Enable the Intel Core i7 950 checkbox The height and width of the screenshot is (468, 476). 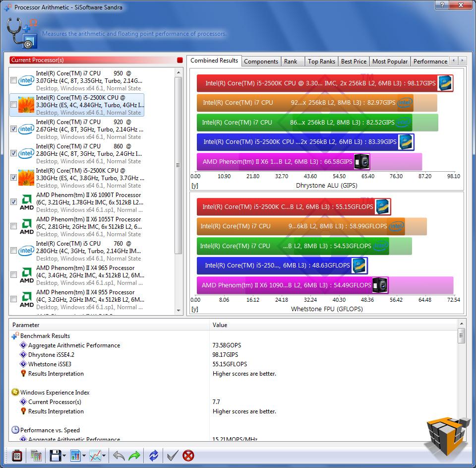[14, 80]
